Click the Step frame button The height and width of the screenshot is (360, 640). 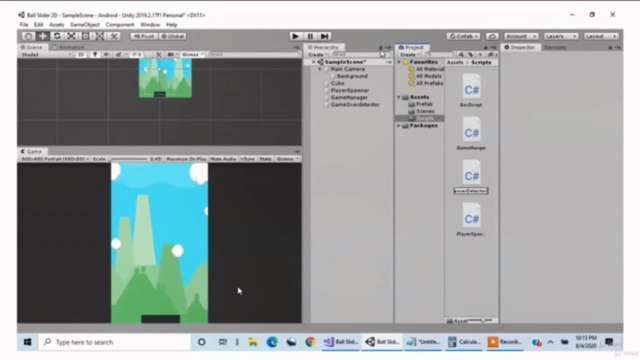pos(324,36)
